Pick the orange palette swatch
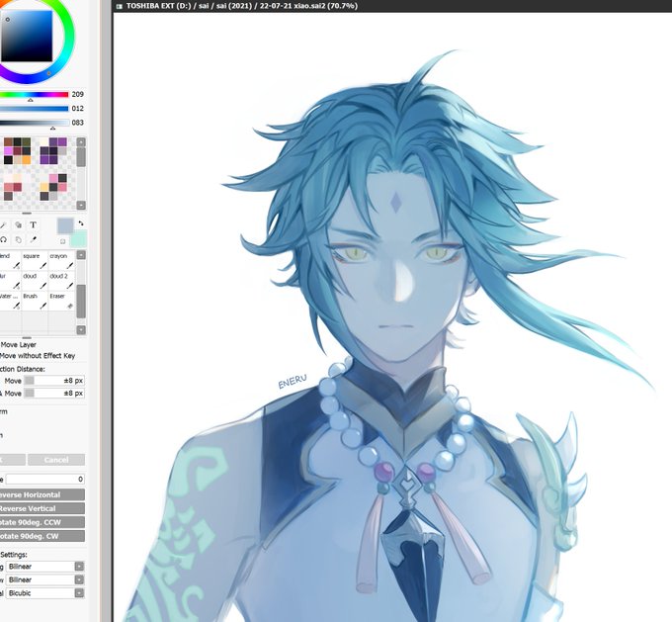The image size is (672, 622). point(26,159)
